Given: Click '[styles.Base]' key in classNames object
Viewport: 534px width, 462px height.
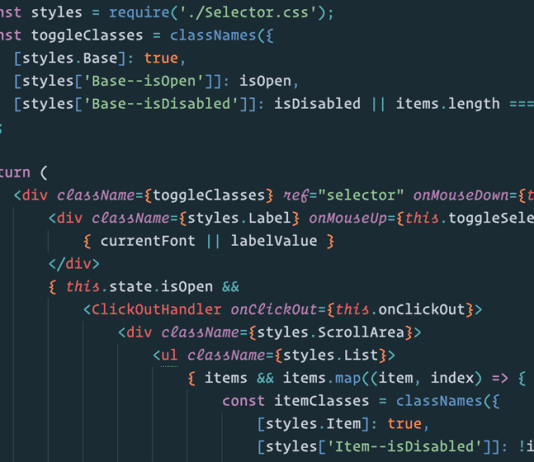Looking at the screenshot, I should (x=70, y=58).
